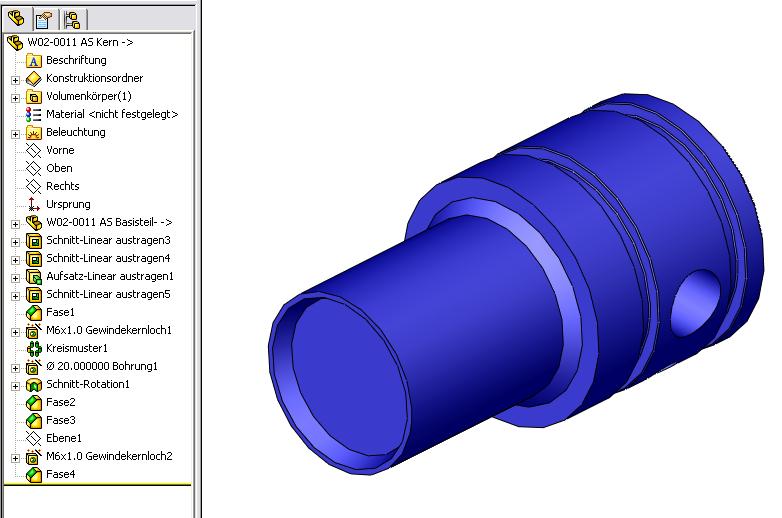Expand Schnitt-Linear austragen4 feature
Viewport: 782px width, 518px height.
tap(15, 260)
